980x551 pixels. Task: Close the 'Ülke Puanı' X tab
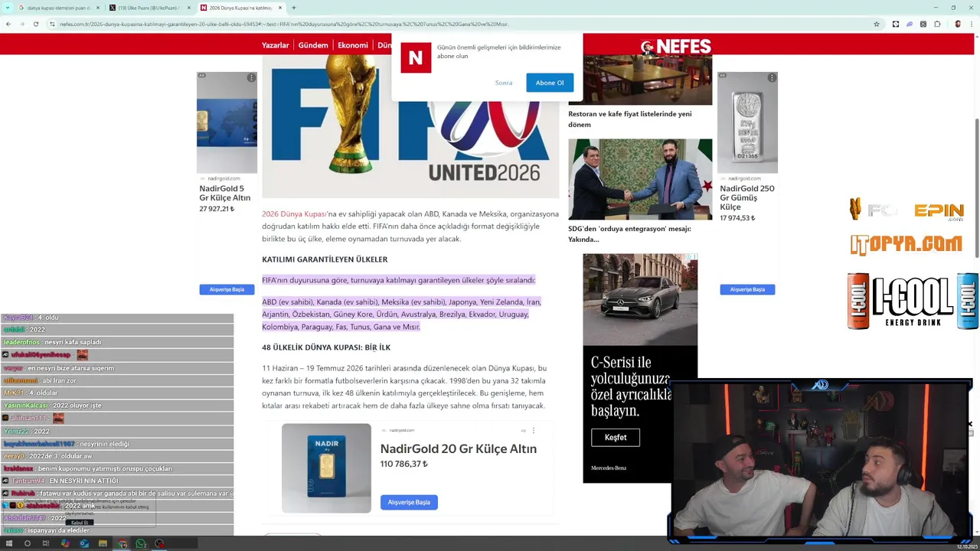pos(188,8)
